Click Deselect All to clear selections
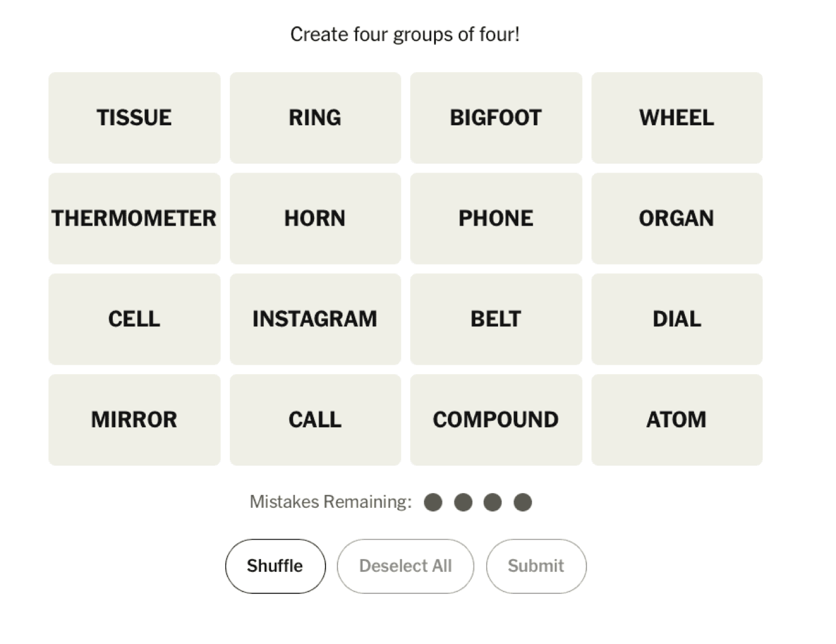The image size is (836, 644). 405,566
